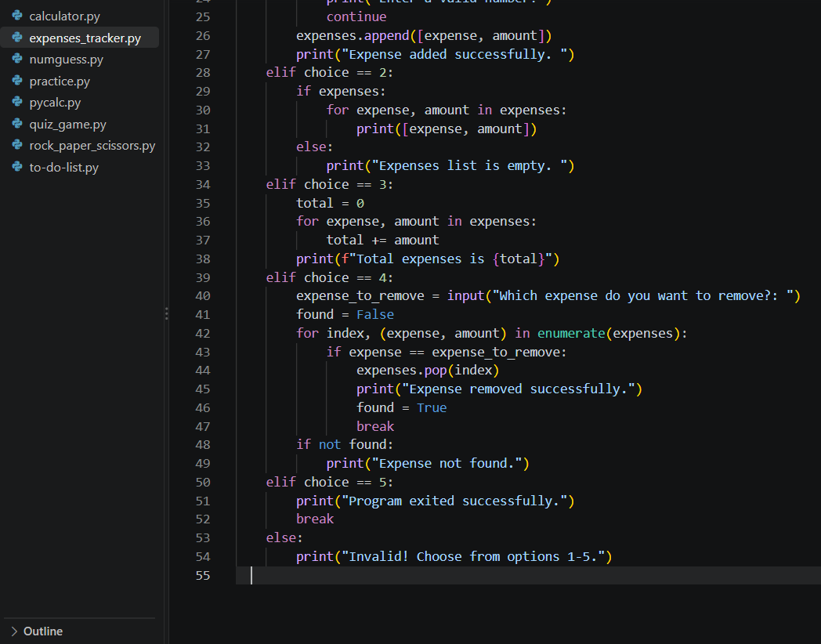Click 'expense_to_remove' variable on line 40

(x=360, y=296)
